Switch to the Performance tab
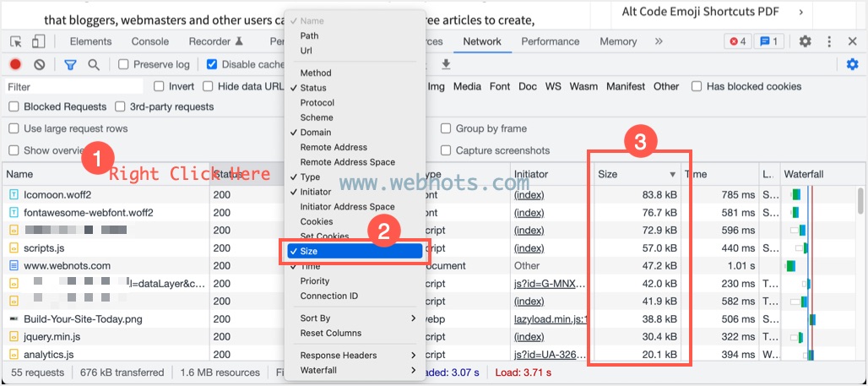The width and height of the screenshot is (868, 386). pyautogui.click(x=551, y=41)
